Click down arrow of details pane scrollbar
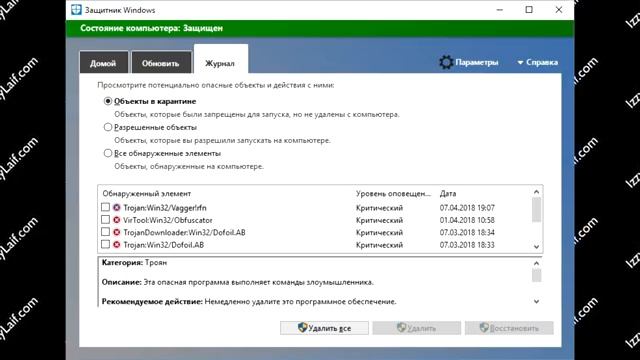 536,301
